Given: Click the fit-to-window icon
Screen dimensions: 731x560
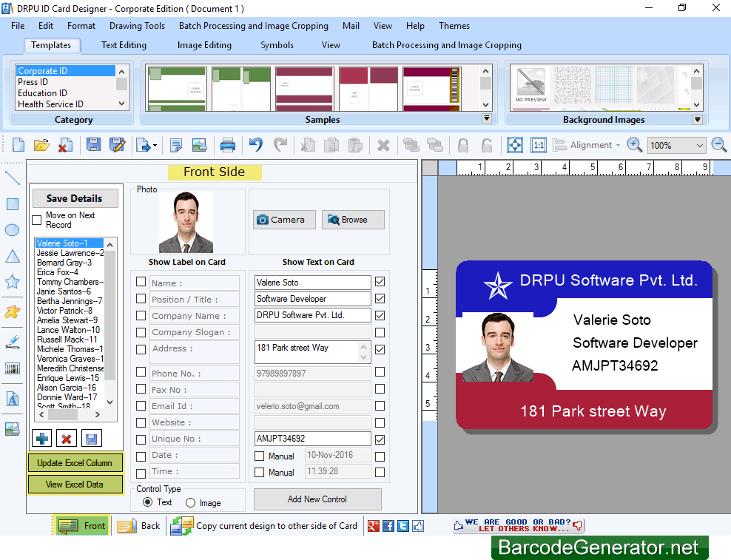Looking at the screenshot, I should coord(515,145).
